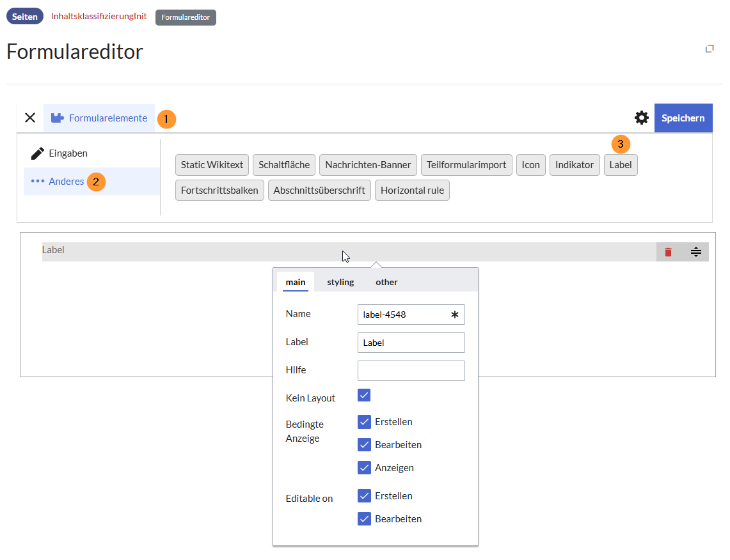Add a Fortschrittsbalken element
The image size is (730, 560).
[x=219, y=191]
